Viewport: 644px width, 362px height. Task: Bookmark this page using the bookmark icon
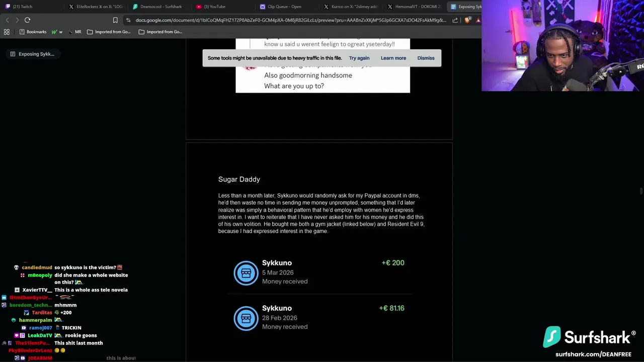[115, 20]
